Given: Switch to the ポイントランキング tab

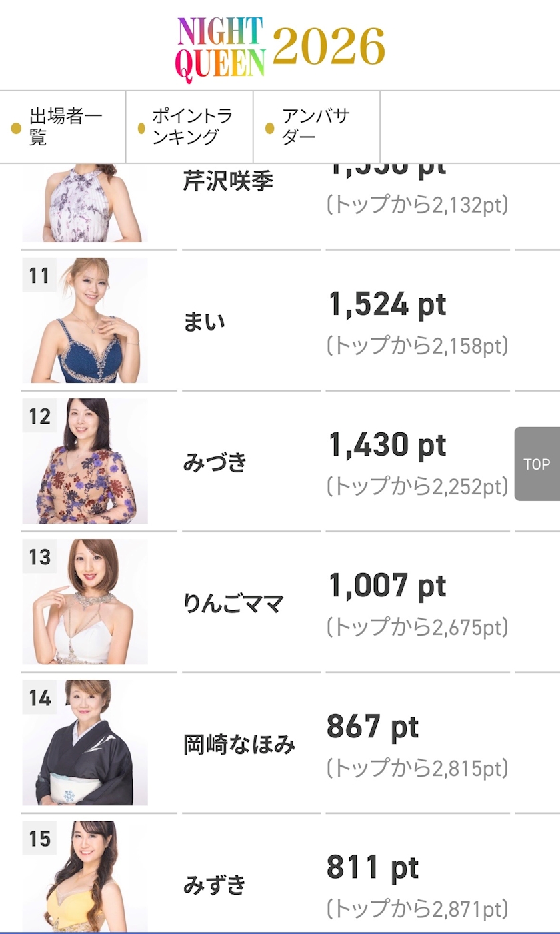Looking at the screenshot, I should click(x=189, y=127).
